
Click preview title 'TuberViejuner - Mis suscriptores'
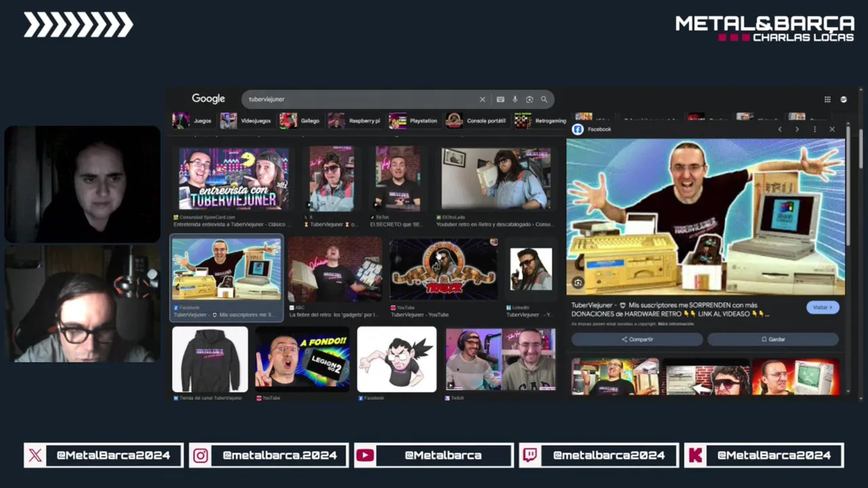point(670,310)
